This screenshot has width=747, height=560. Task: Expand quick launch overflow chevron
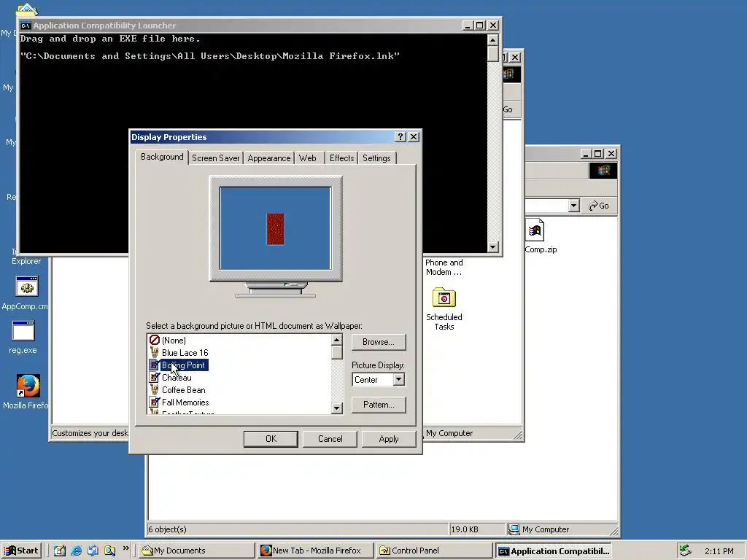click(125, 548)
